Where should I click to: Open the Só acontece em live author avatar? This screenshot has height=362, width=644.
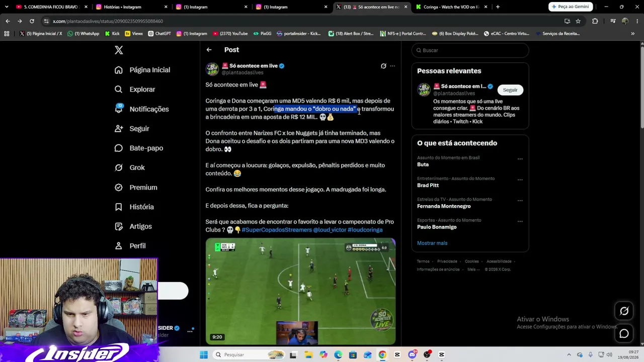tap(212, 69)
